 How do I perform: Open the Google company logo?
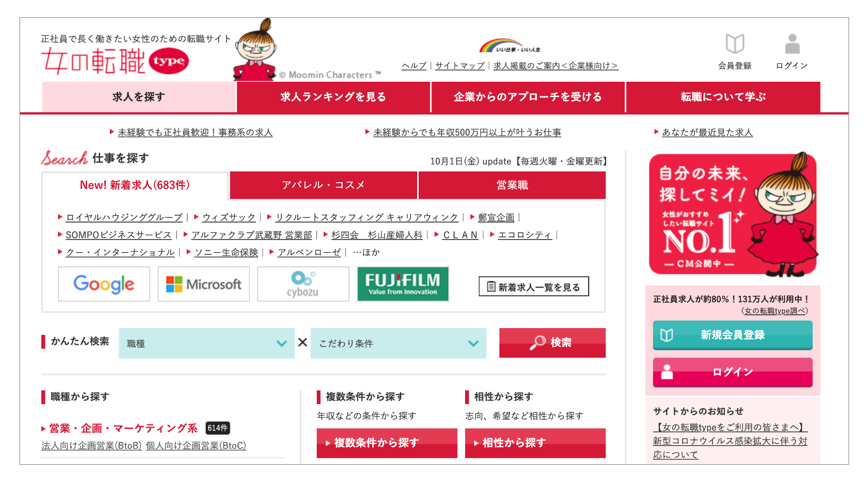(104, 284)
